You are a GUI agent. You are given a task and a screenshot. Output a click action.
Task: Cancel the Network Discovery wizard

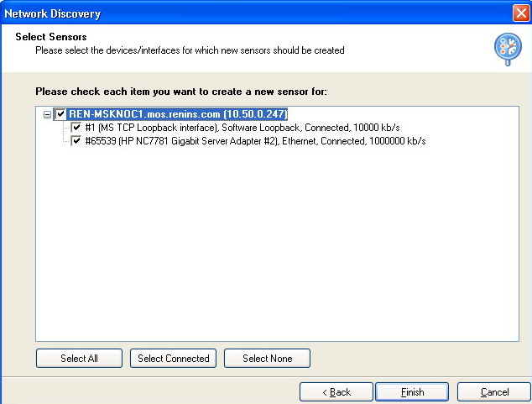point(494,392)
